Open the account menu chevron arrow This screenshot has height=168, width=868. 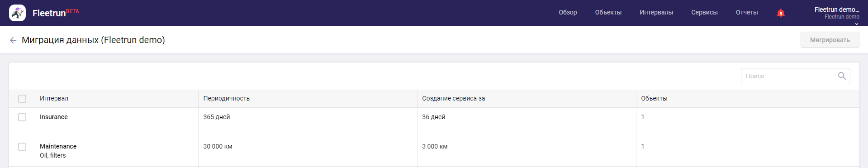click(857, 24)
